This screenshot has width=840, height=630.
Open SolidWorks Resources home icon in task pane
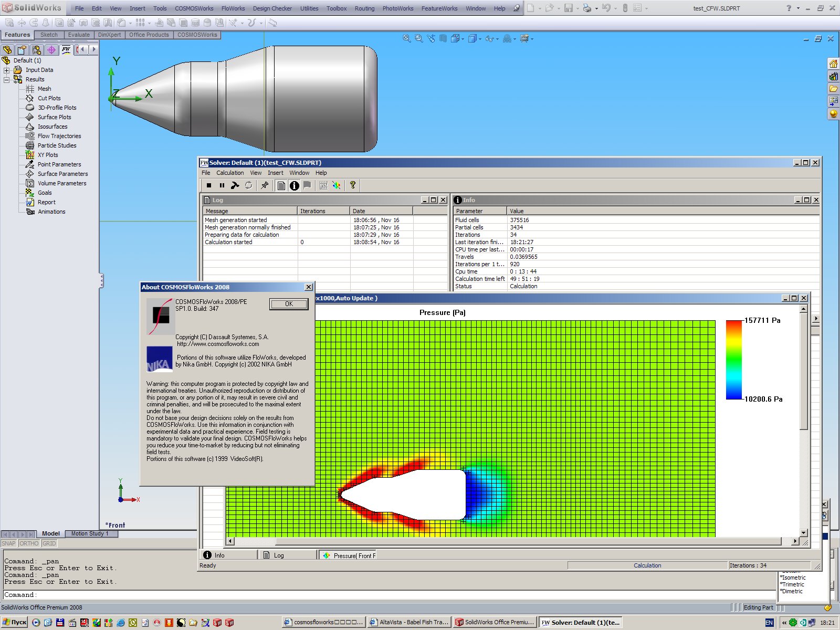click(833, 64)
